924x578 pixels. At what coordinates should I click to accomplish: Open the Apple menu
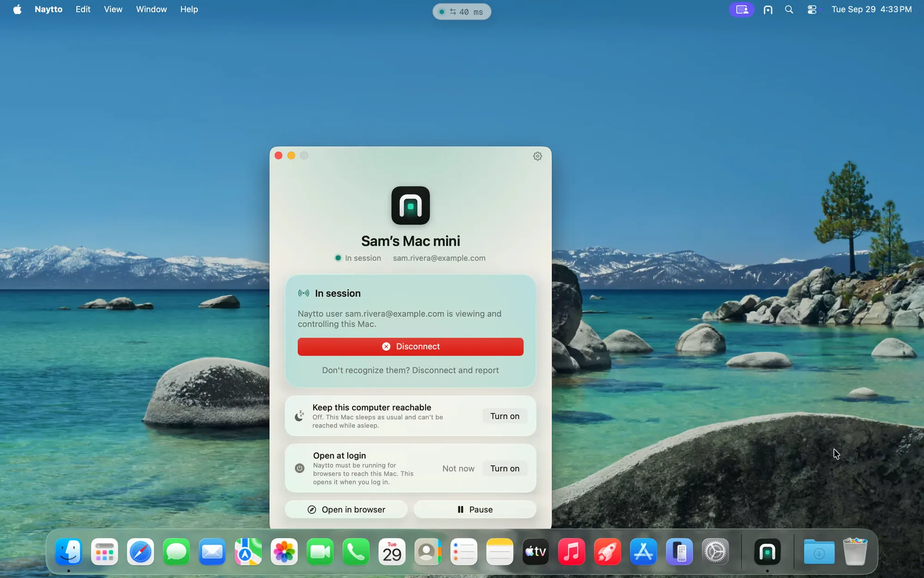click(17, 9)
